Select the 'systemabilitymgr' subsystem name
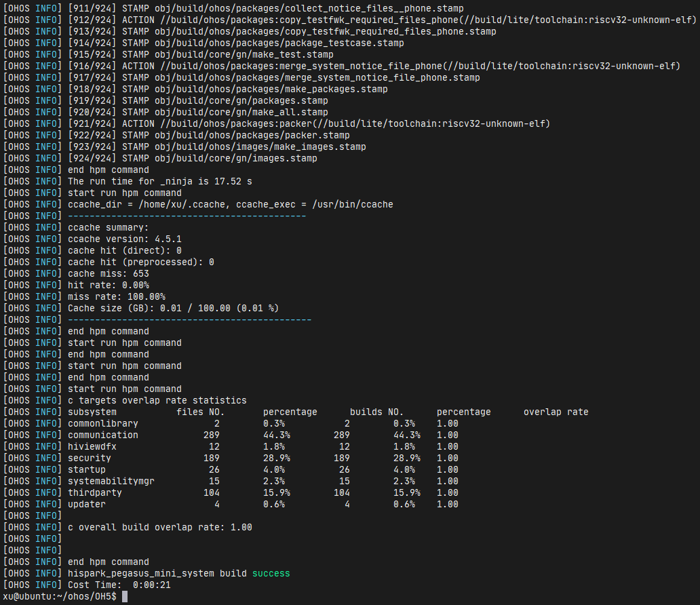 111,481
